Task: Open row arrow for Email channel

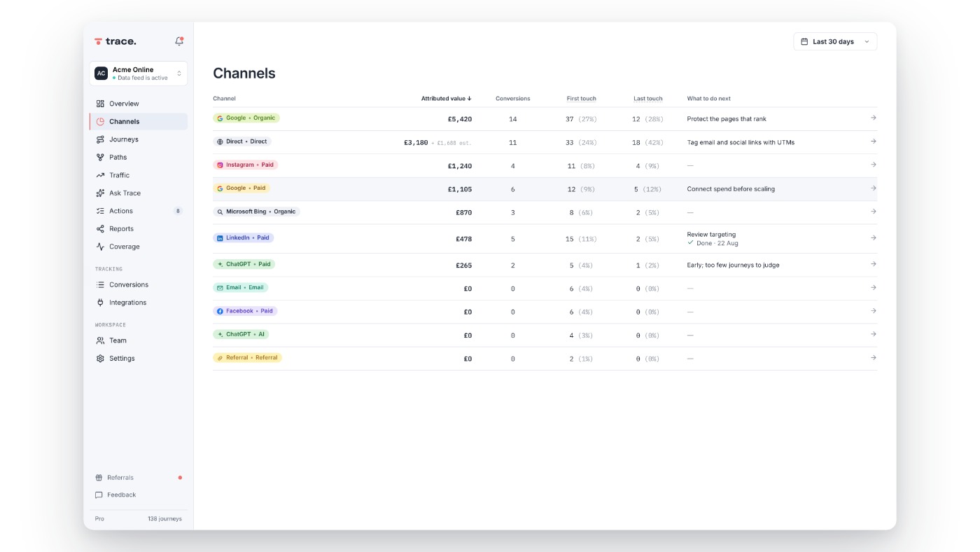Action: click(x=873, y=288)
